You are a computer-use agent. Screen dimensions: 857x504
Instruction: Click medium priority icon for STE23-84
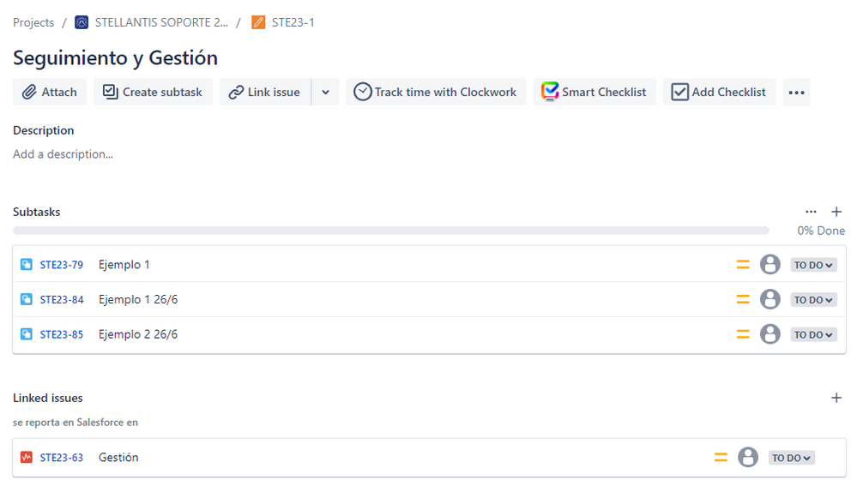pyautogui.click(x=743, y=300)
